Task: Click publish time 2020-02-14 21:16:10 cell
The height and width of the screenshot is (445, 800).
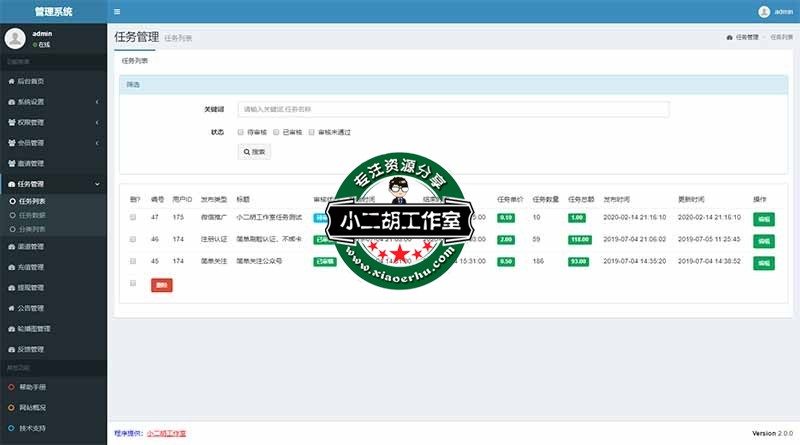Action: pos(635,217)
